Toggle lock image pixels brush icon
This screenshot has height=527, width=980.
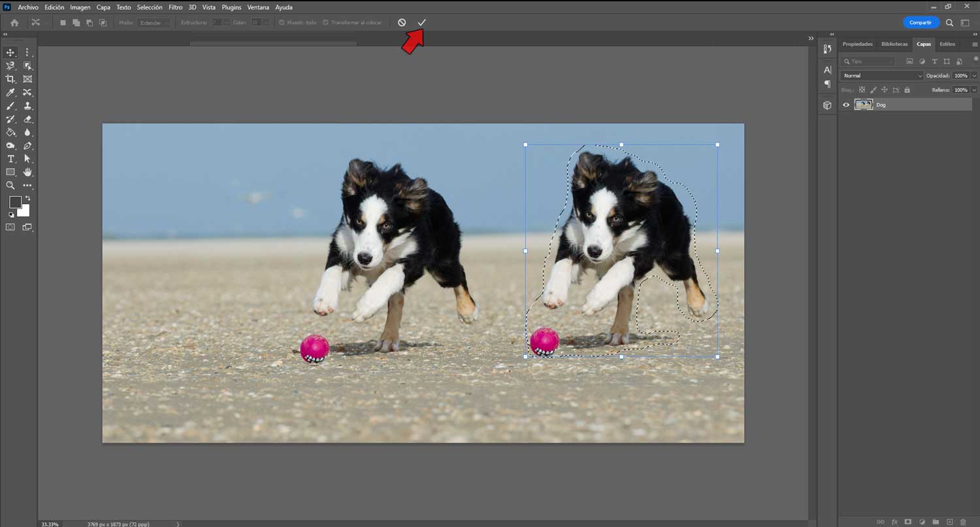[873, 90]
